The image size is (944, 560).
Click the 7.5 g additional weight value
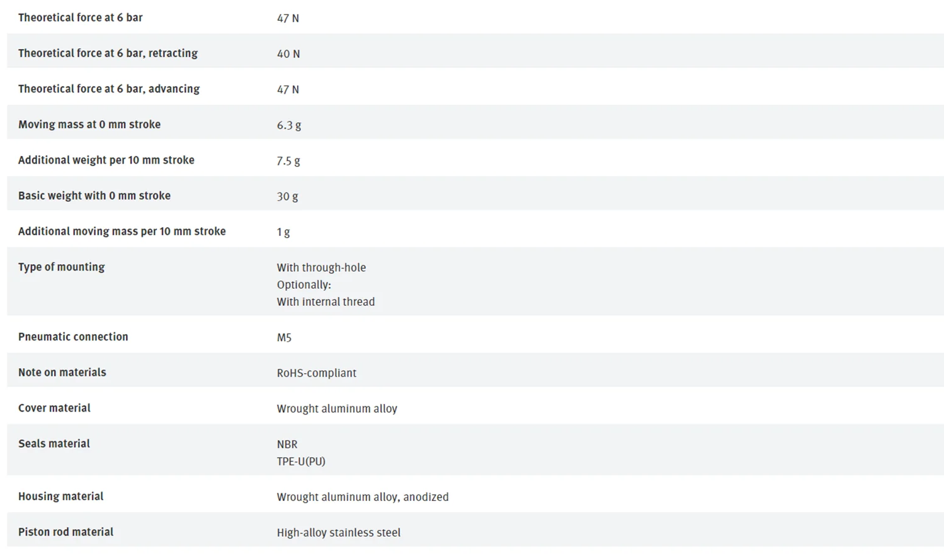288,161
